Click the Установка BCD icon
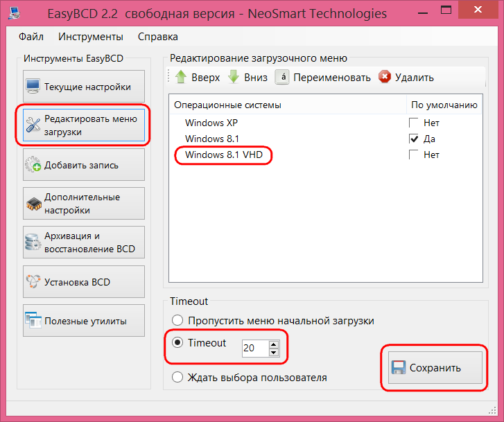The image size is (504, 422). (33, 281)
